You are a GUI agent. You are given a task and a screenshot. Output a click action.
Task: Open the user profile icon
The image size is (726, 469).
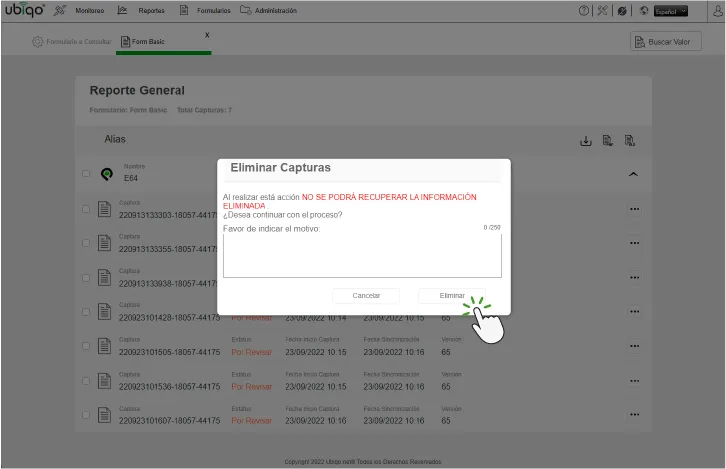pyautogui.click(x=718, y=11)
